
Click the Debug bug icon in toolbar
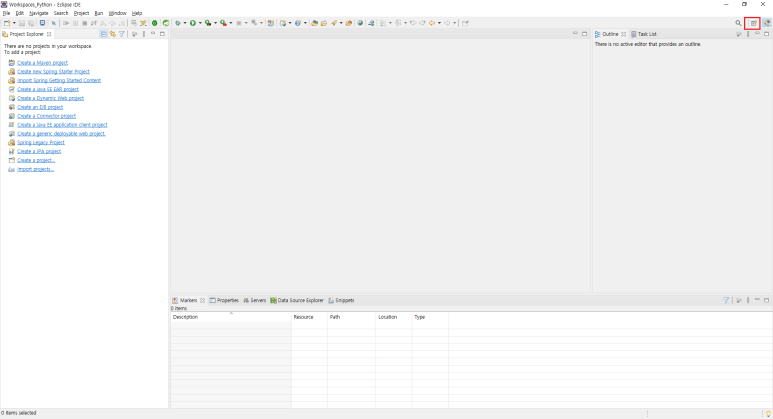click(178, 23)
